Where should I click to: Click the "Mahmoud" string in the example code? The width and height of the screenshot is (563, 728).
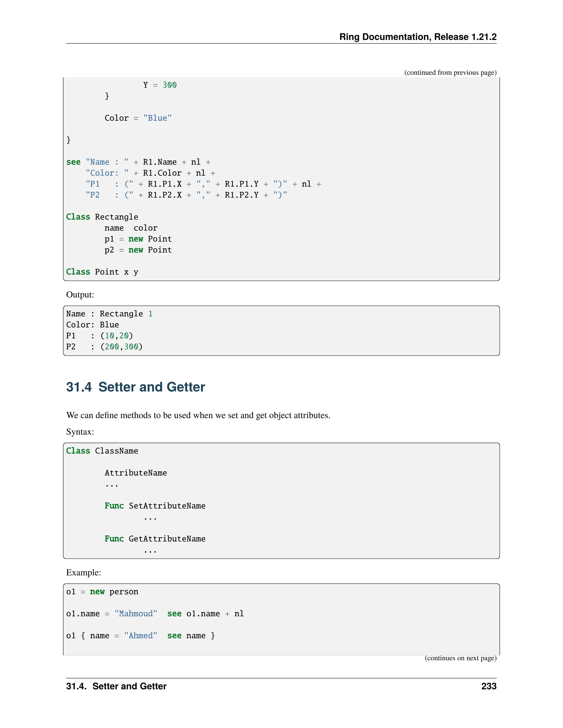[x=136, y=614]
